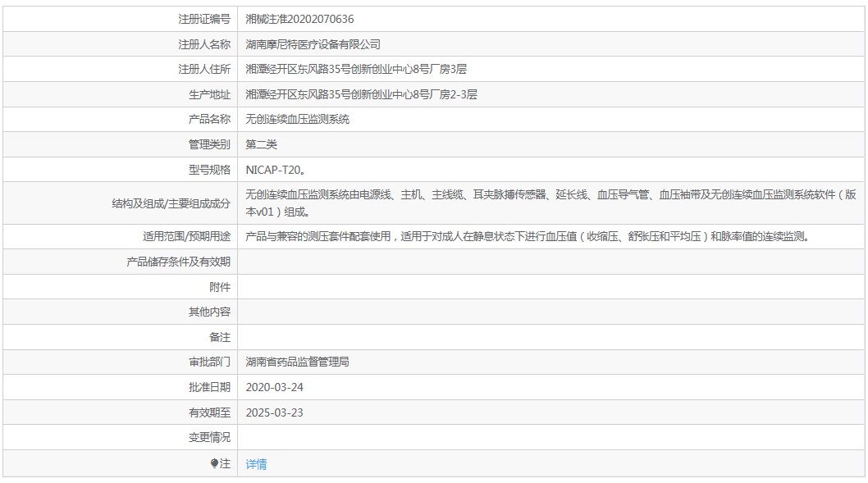Click the 适用范围/预期用途 label
The height and width of the screenshot is (483, 868).
(x=186, y=236)
